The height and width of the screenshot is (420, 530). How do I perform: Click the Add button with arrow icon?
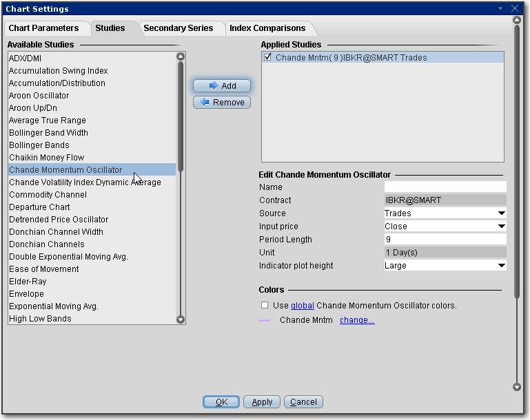click(221, 86)
